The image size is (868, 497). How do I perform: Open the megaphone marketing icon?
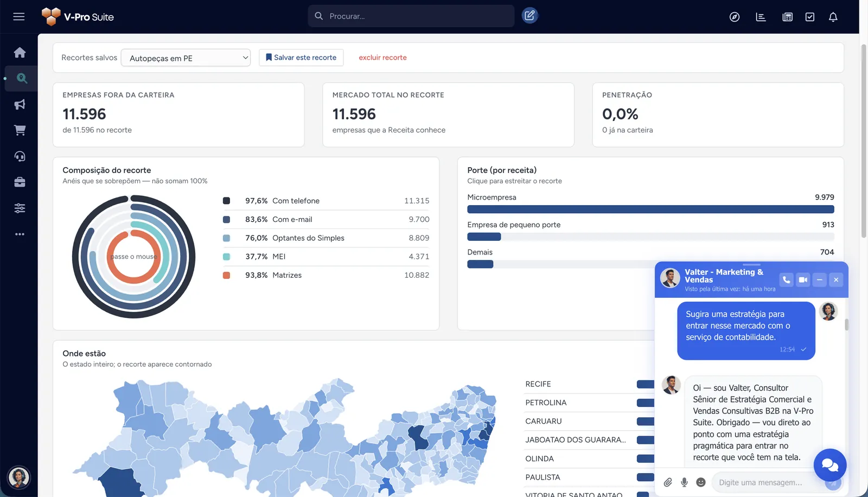[x=20, y=104]
